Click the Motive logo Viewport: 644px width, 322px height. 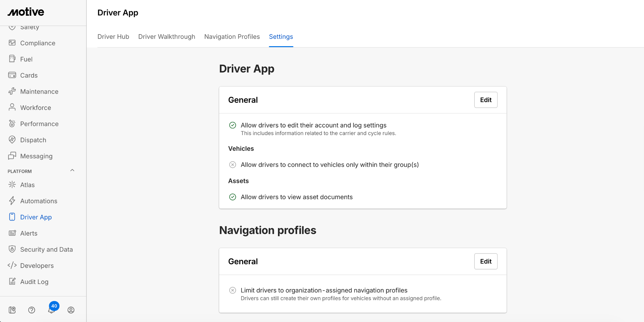26,12
